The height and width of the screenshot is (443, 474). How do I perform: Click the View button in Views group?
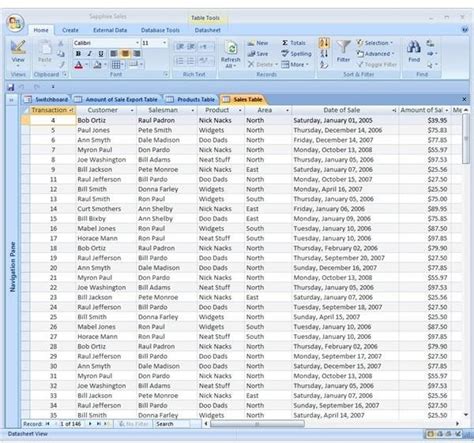[x=18, y=53]
